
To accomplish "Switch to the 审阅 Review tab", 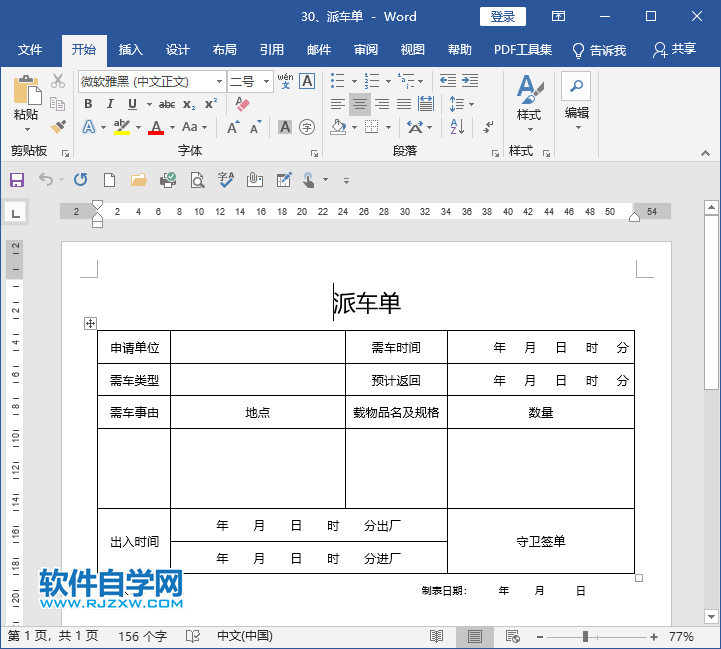I will (366, 50).
